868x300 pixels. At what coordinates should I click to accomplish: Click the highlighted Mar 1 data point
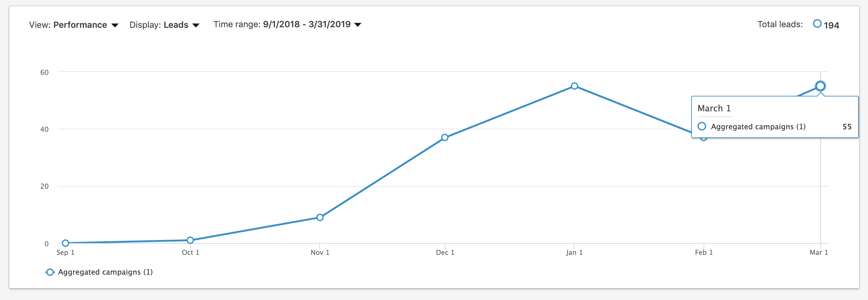pyautogui.click(x=820, y=86)
